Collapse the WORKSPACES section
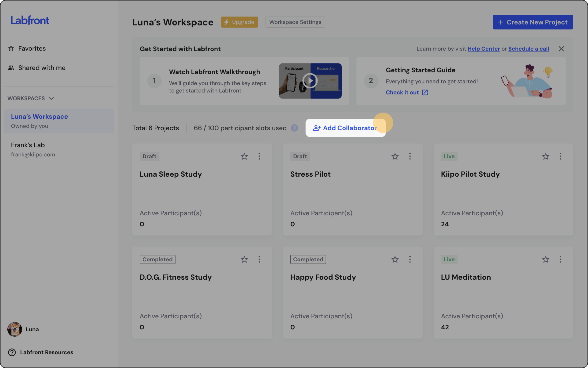This screenshot has width=588, height=368. click(x=51, y=98)
